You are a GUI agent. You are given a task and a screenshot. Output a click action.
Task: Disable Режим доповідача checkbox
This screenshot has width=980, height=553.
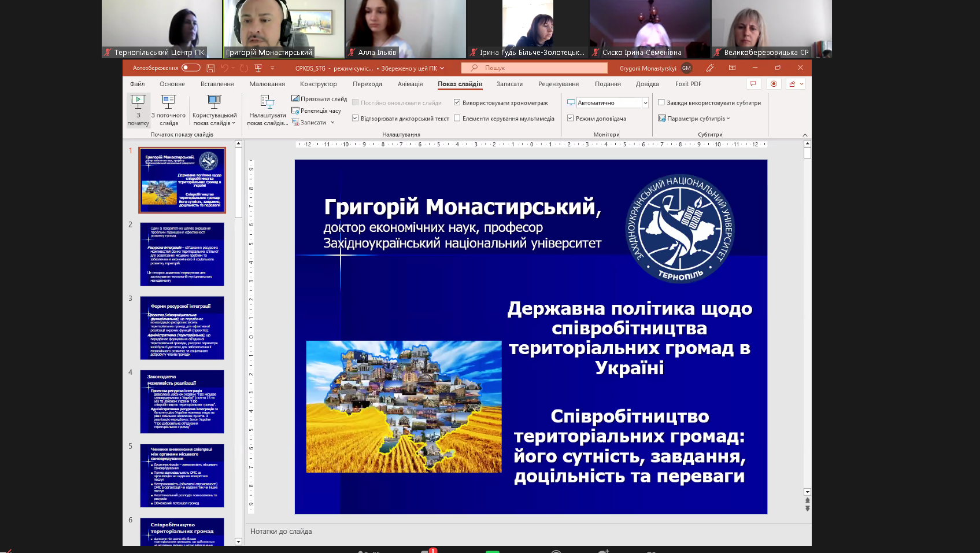(570, 118)
